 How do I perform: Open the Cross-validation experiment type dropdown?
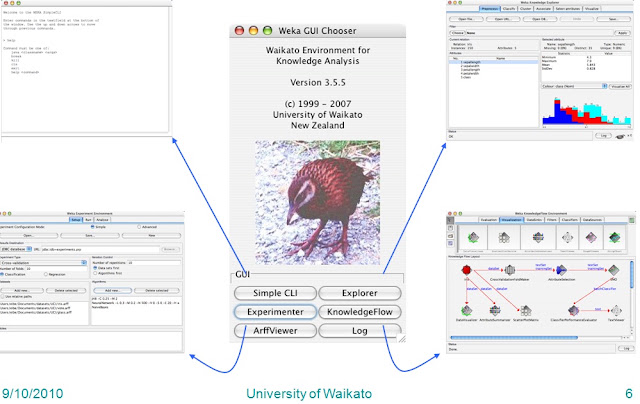click(x=43, y=263)
